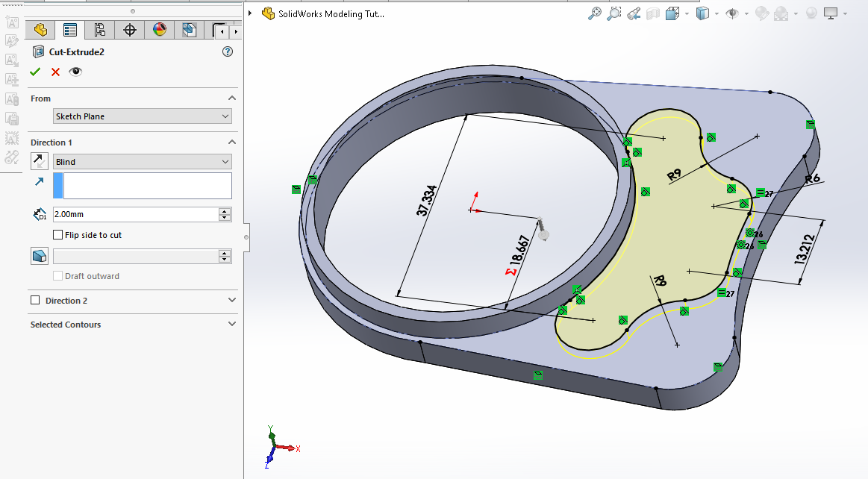Image resolution: width=868 pixels, height=479 pixels.
Task: Switch to the FeatureManager design tree tab
Action: [40, 30]
